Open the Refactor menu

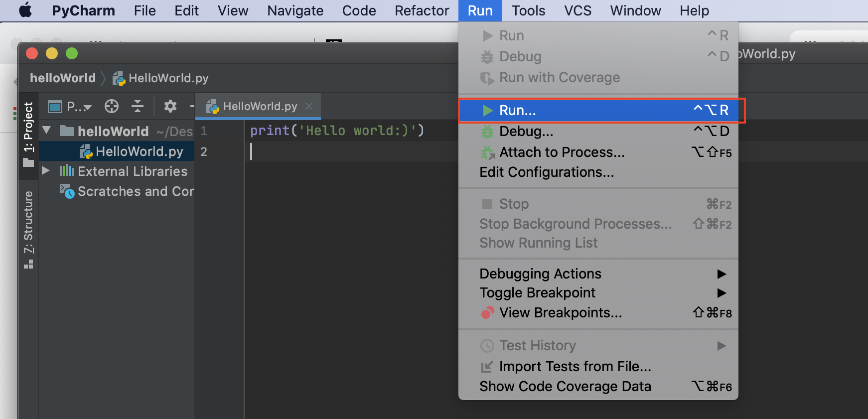point(422,10)
